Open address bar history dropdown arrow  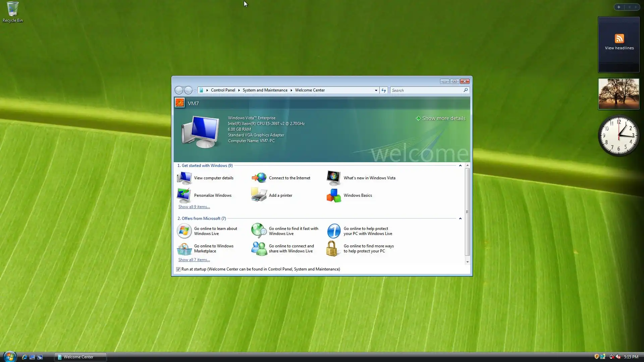[x=376, y=90]
